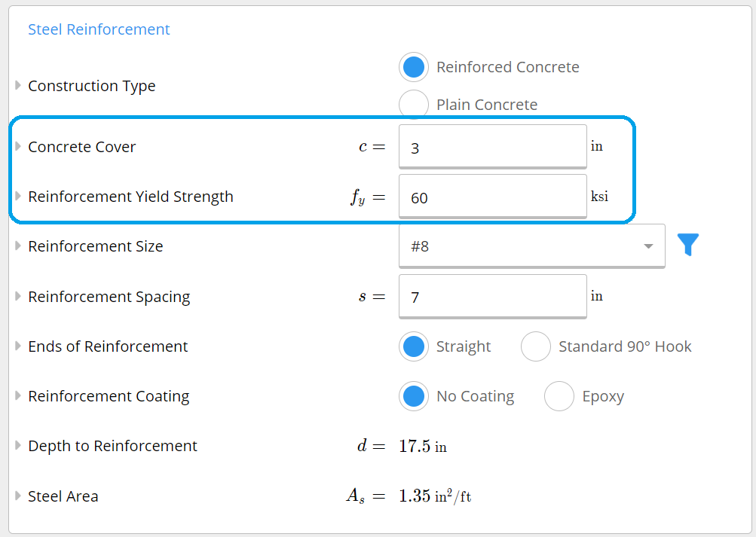Expand the Reinforcement Coating row
The height and width of the screenshot is (537, 756).
(17, 396)
